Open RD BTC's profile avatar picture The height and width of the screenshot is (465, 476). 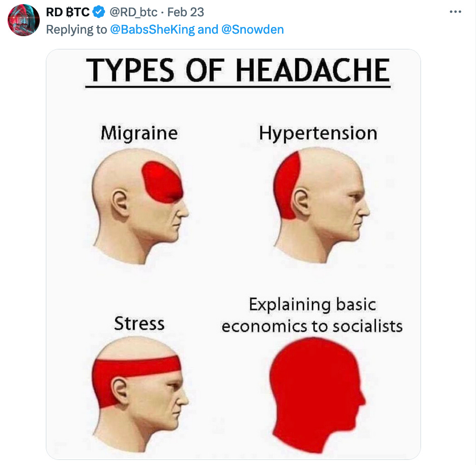24,20
